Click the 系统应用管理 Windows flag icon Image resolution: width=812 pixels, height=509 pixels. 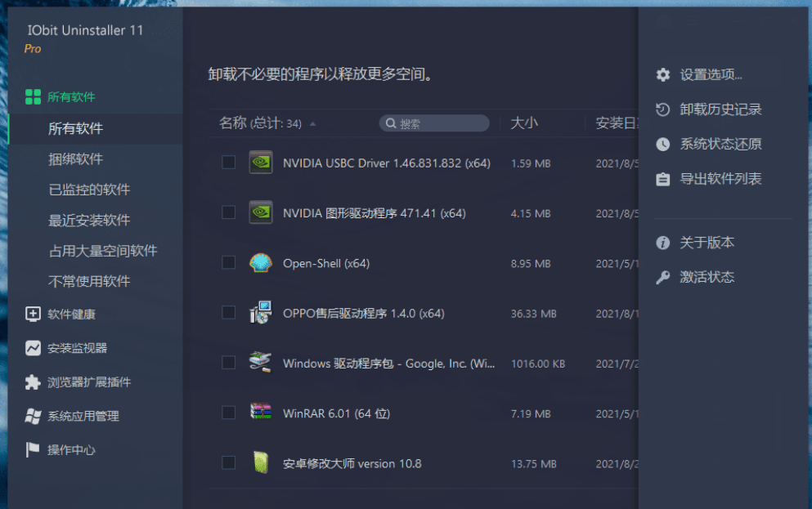coord(33,416)
